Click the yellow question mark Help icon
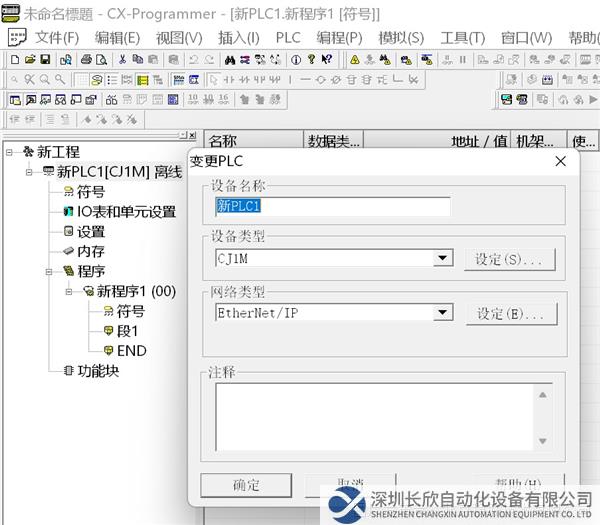 coord(311,60)
